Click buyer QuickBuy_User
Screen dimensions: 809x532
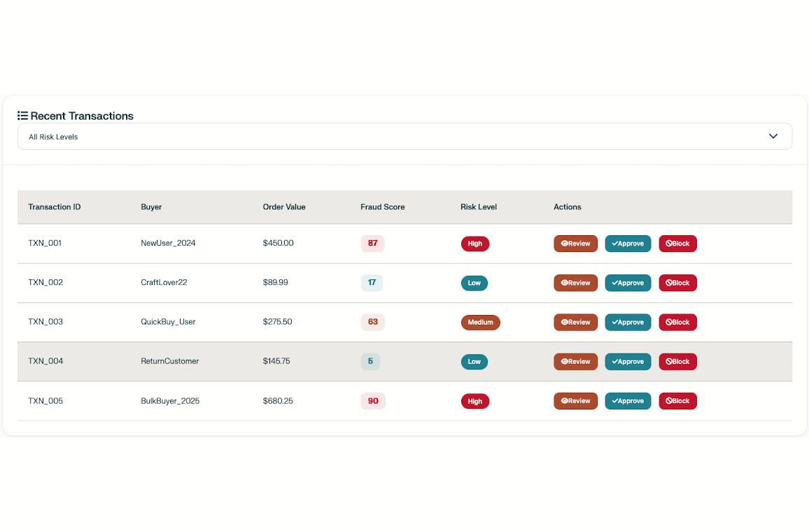coord(168,322)
